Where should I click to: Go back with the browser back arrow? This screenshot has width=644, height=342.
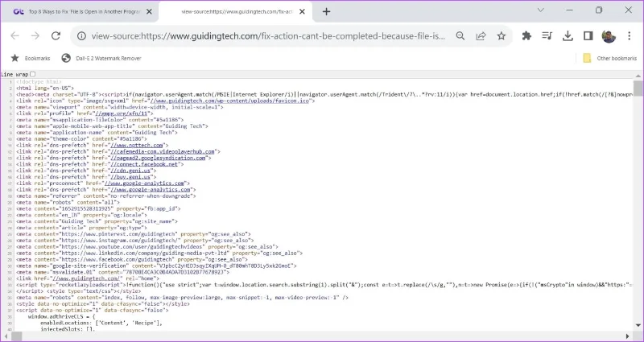click(x=14, y=36)
